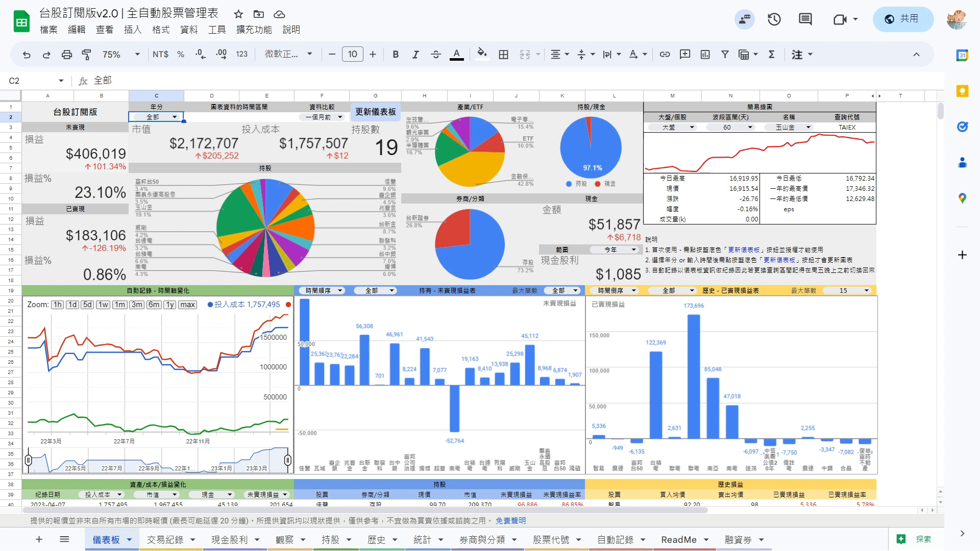Screen dimensions: 980x551
Task: Switch to the 交易紀錄 sheet tab
Action: point(165,540)
